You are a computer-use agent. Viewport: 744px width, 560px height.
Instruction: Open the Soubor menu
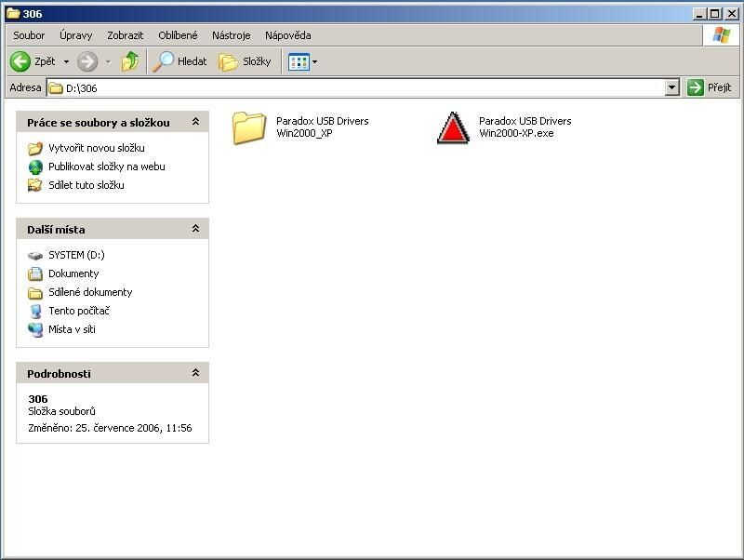pos(29,35)
